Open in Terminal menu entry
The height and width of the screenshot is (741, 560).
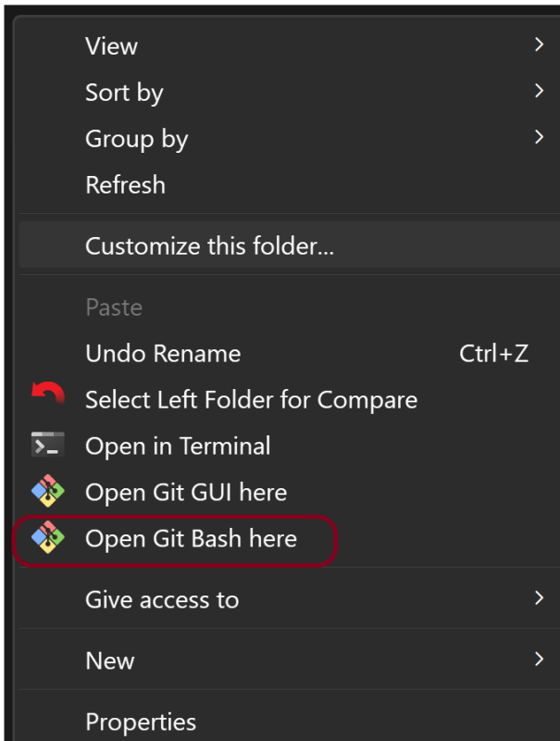pyautogui.click(x=178, y=446)
